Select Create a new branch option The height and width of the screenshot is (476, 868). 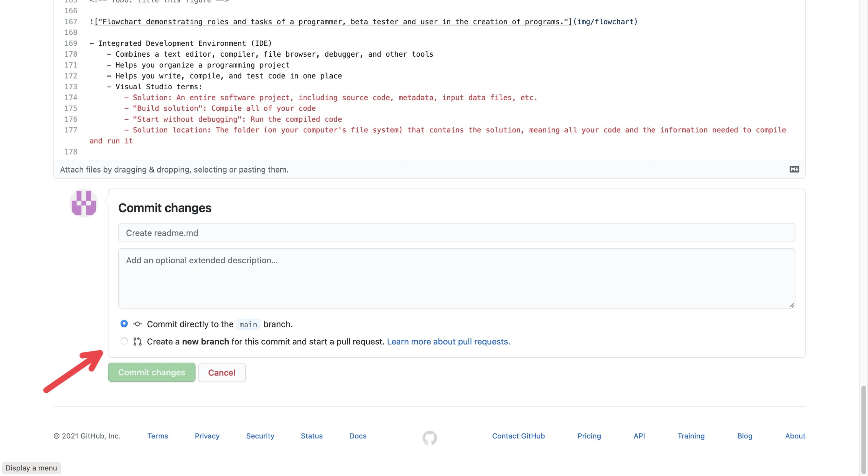124,341
